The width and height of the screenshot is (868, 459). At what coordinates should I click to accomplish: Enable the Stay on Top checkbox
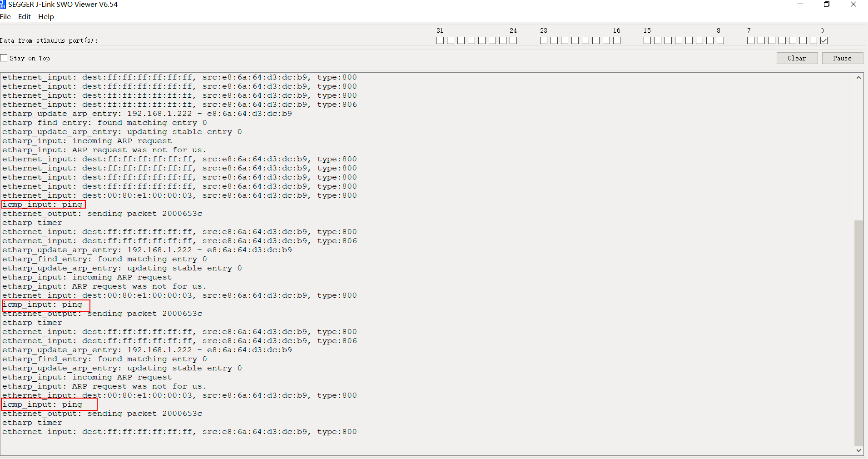(4, 58)
